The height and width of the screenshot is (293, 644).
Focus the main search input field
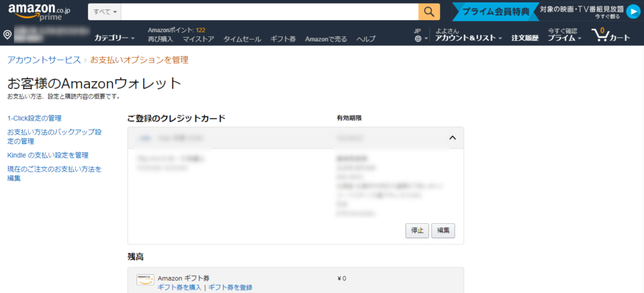click(270, 12)
